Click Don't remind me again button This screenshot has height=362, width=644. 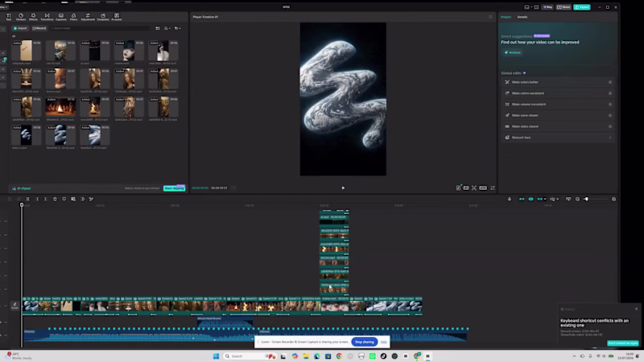pos(622,343)
